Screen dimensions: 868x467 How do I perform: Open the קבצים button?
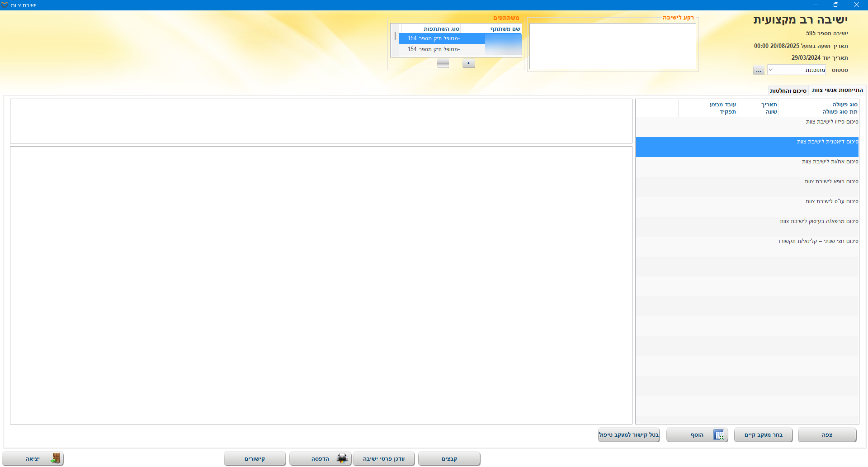[x=449, y=459]
